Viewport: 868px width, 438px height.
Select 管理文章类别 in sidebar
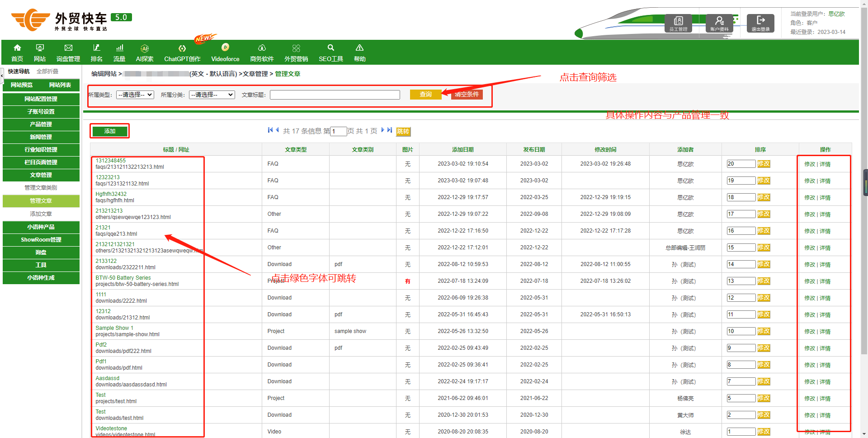[x=41, y=188]
